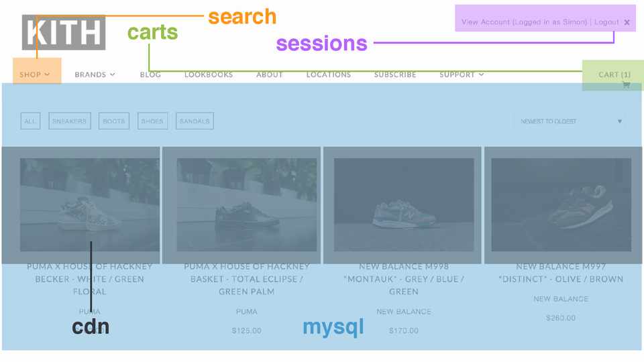
Task: Navigate to the ABOUT page
Action: click(269, 74)
